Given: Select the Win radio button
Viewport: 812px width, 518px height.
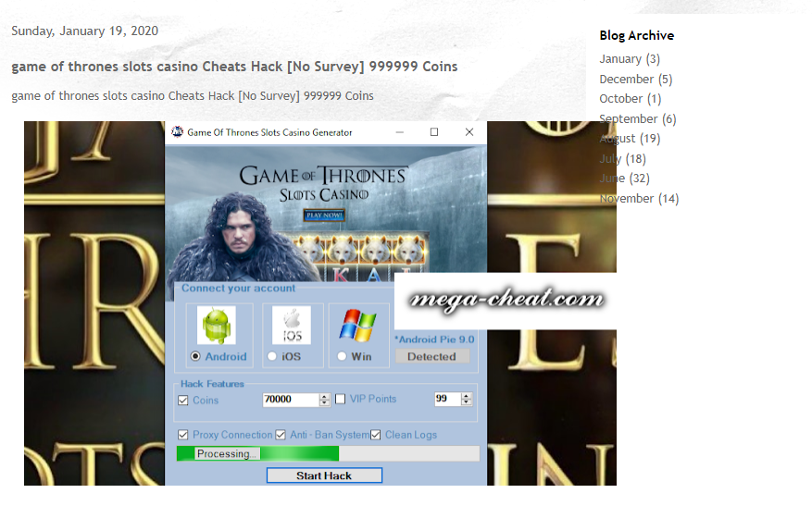Looking at the screenshot, I should 342,356.
